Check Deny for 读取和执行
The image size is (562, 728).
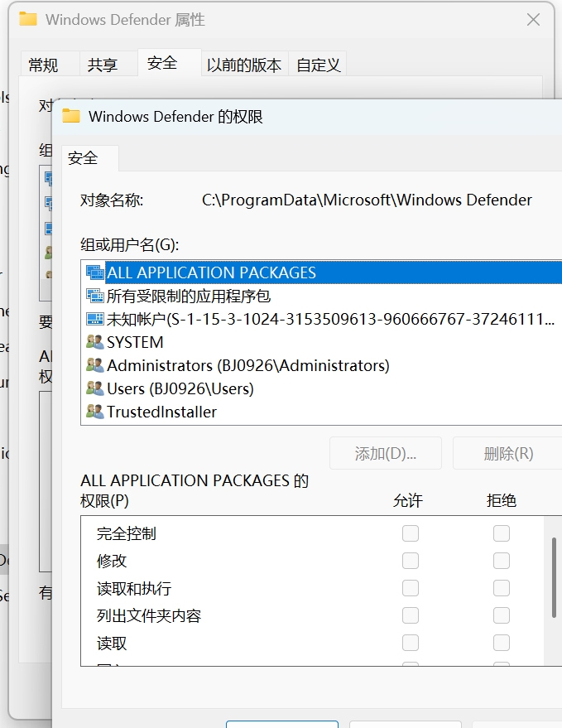point(502,588)
